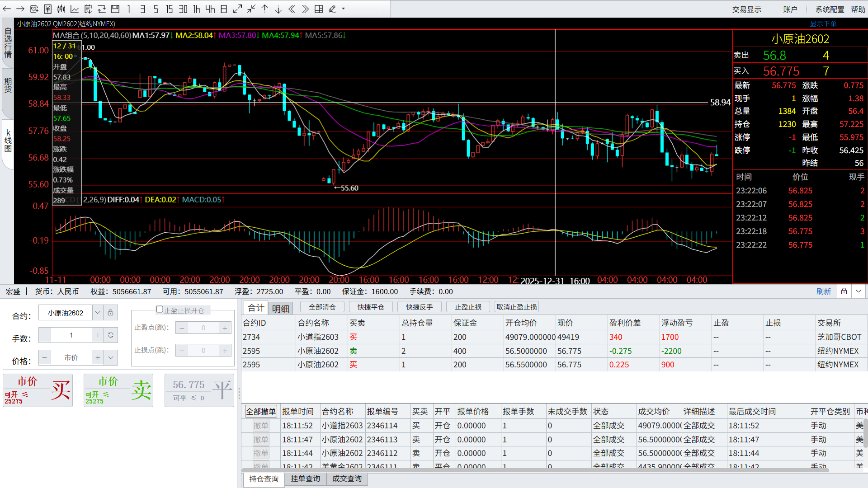The image size is (868, 488).
Task: Increase quantity with the plus stepper
Action: [x=98, y=335]
